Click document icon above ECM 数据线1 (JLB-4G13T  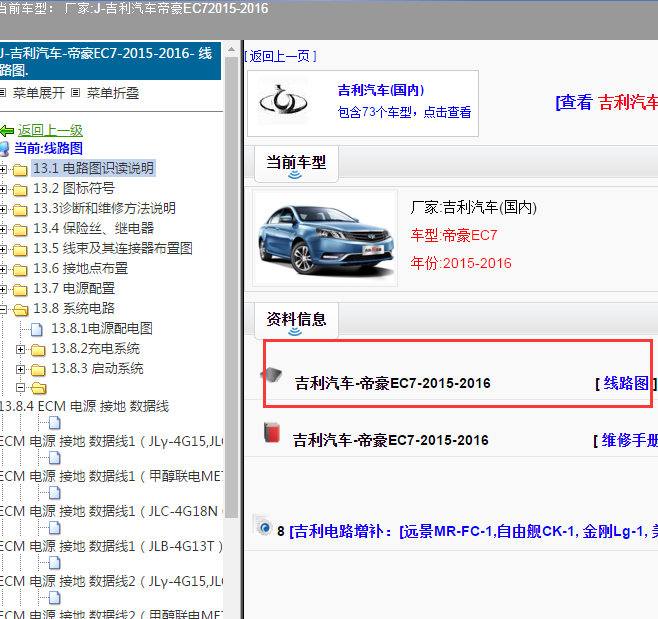pos(55,528)
